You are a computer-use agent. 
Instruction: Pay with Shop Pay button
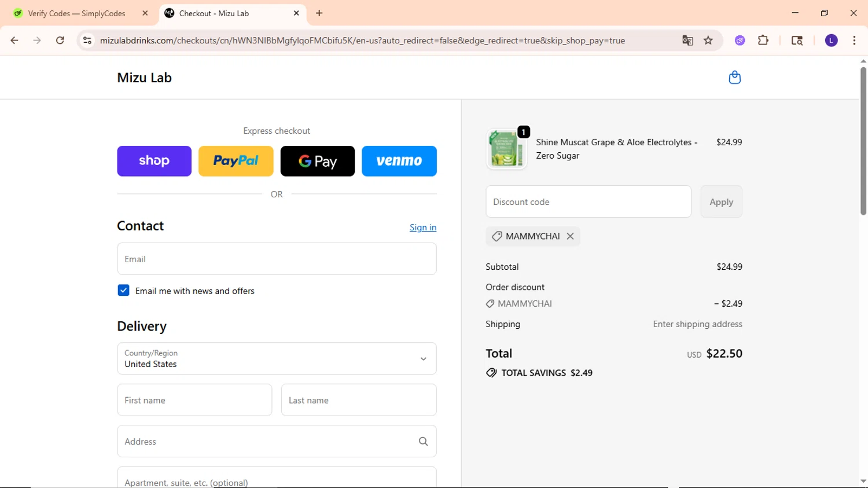pos(154,161)
